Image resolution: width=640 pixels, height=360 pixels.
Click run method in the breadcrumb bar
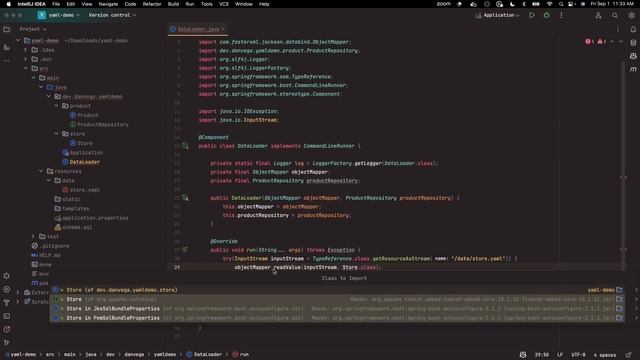[x=241, y=354]
